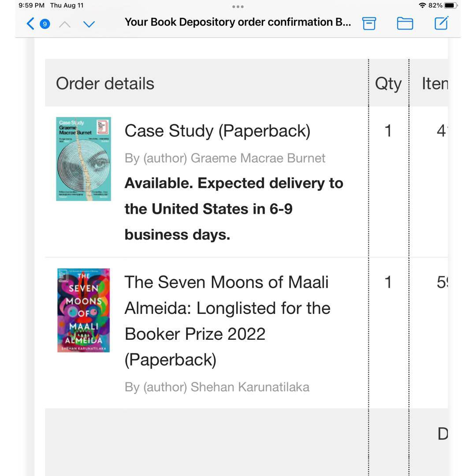
Task: Tap the battery indicator in status bar
Action: point(450,5)
